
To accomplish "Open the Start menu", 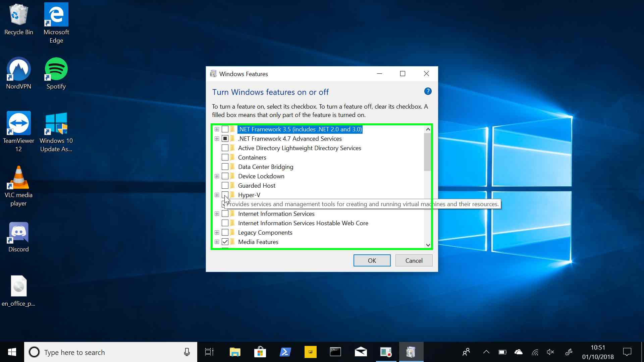I will 12,352.
